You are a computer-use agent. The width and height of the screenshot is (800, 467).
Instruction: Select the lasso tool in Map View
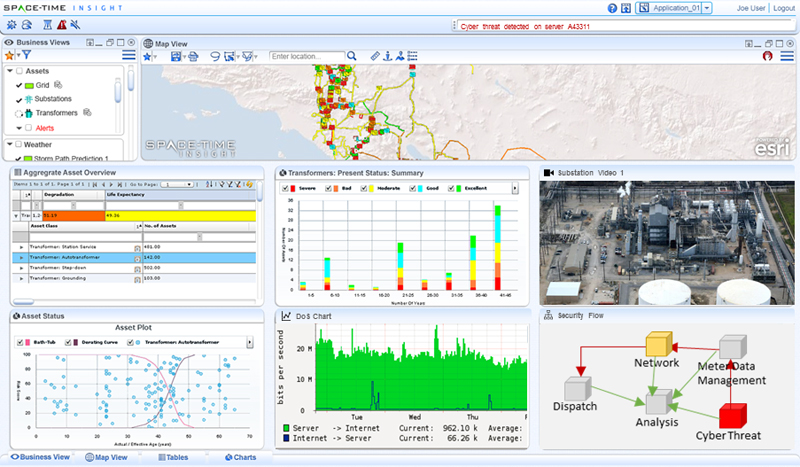(215, 56)
